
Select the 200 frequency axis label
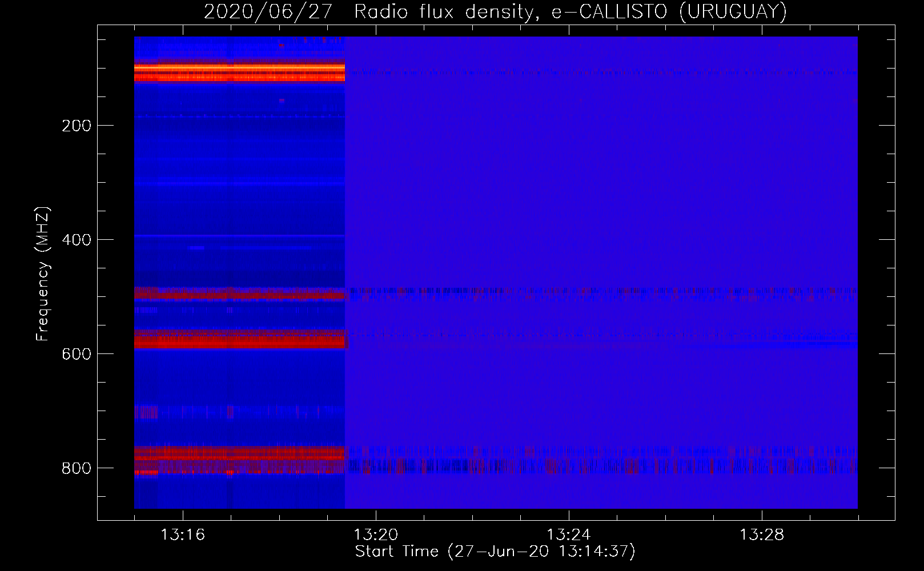coord(77,126)
